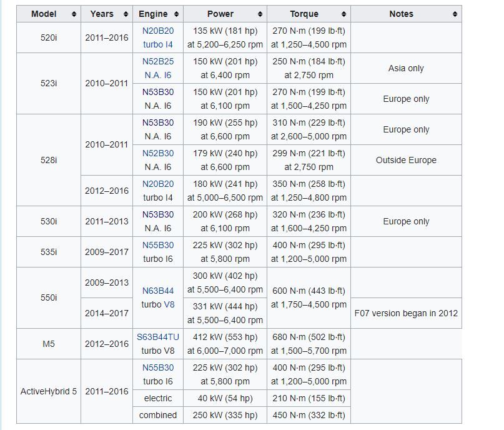Click 210 N·m (155 lb·ft) electric torque
This screenshot has height=430, width=504.
(x=309, y=398)
